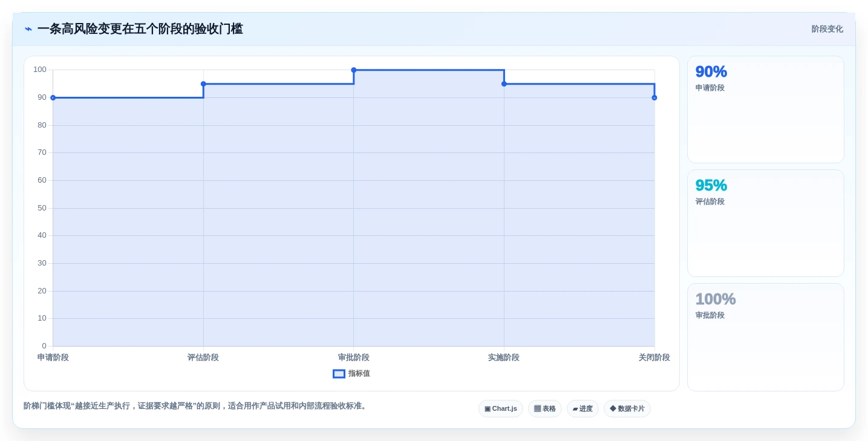Click the data point at 实施阶段

pos(504,84)
